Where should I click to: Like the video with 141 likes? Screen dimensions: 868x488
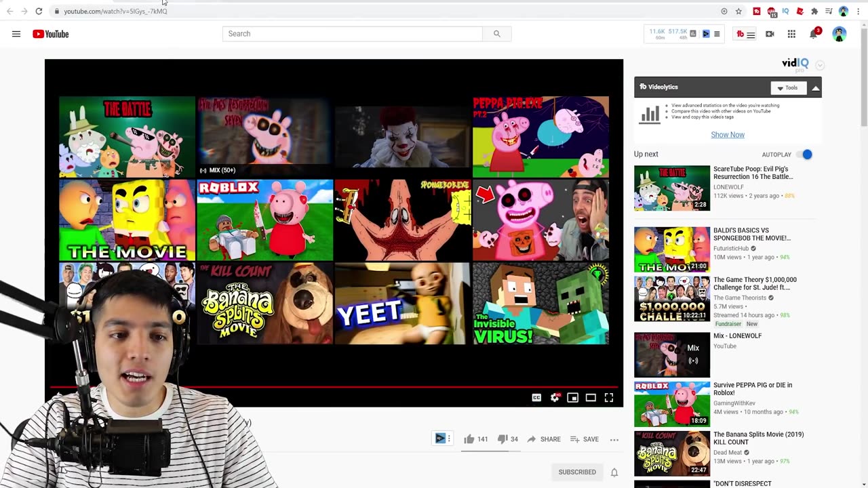476,439
